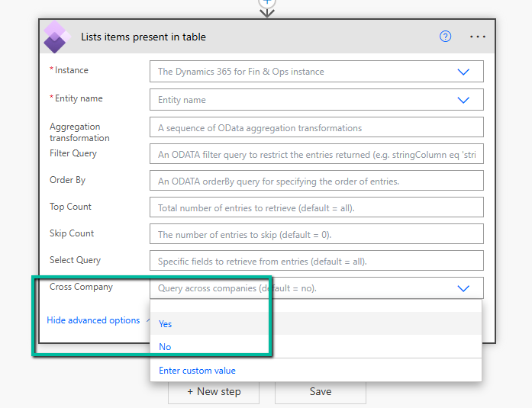Choose No in Cross Company list
Screen dimensions: 532x408
(316, 347)
